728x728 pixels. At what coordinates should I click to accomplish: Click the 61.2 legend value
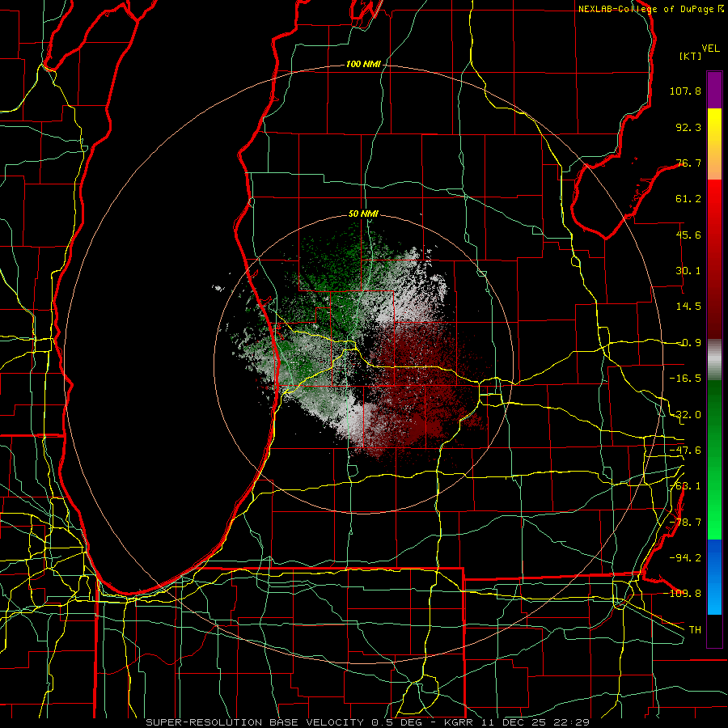tap(688, 199)
